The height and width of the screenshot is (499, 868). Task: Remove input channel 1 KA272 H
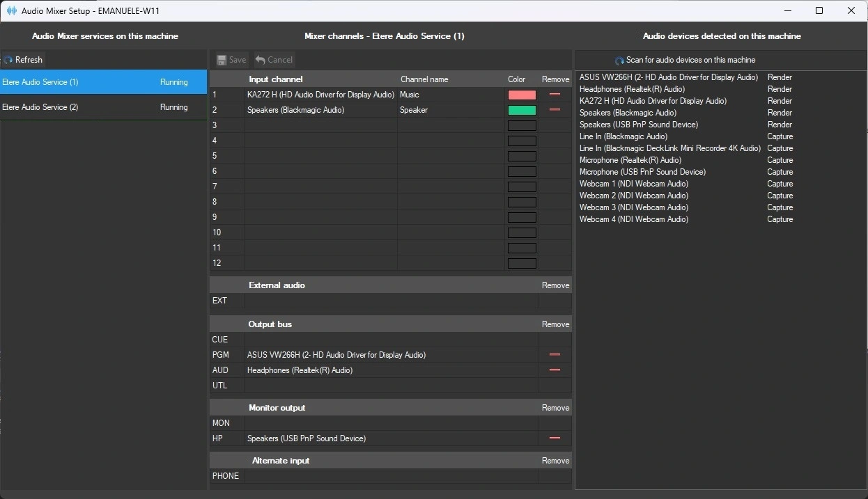(x=555, y=95)
